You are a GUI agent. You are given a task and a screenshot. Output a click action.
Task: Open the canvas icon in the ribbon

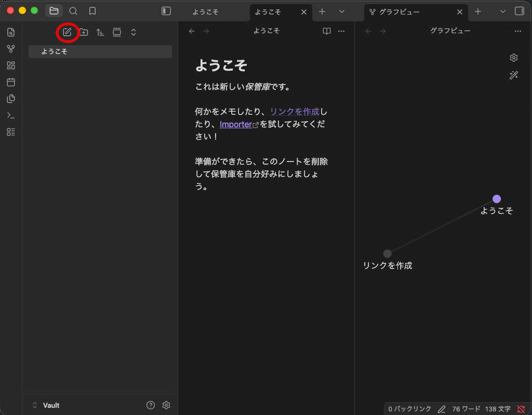(11, 65)
